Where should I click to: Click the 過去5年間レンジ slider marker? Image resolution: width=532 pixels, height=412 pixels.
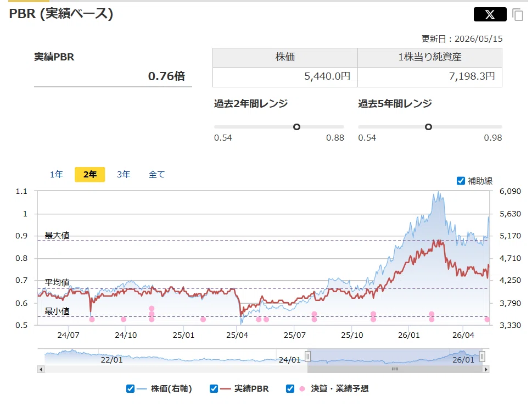tap(429, 127)
